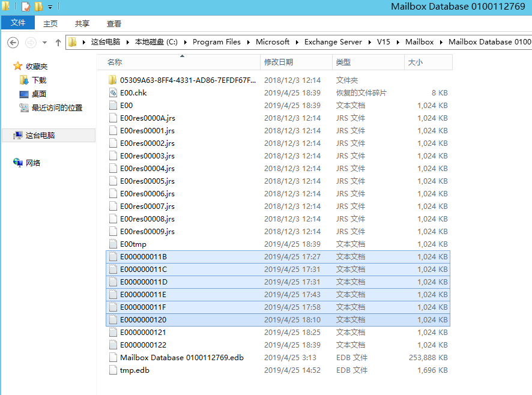
Task: Click the E00tmp file icon
Action: [x=113, y=244]
